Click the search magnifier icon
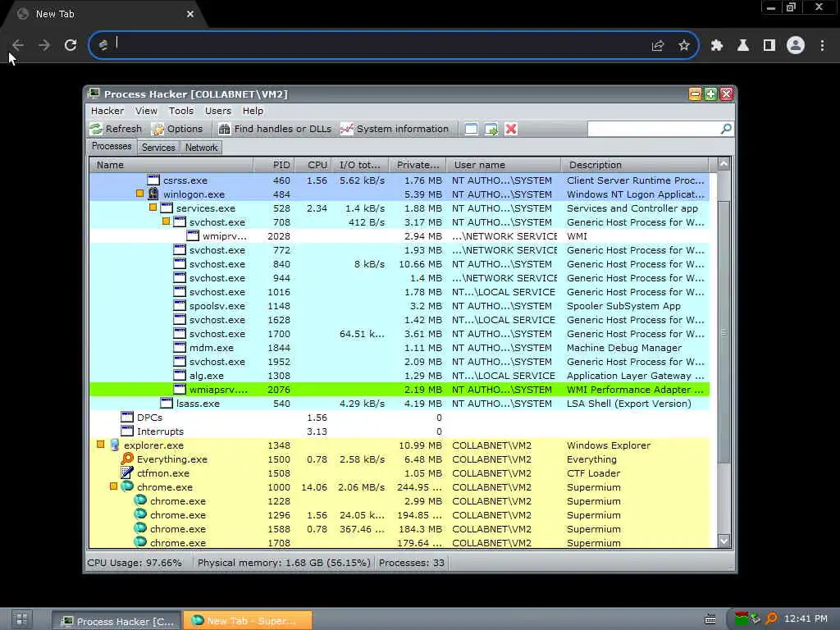The width and height of the screenshot is (840, 630). [726, 129]
